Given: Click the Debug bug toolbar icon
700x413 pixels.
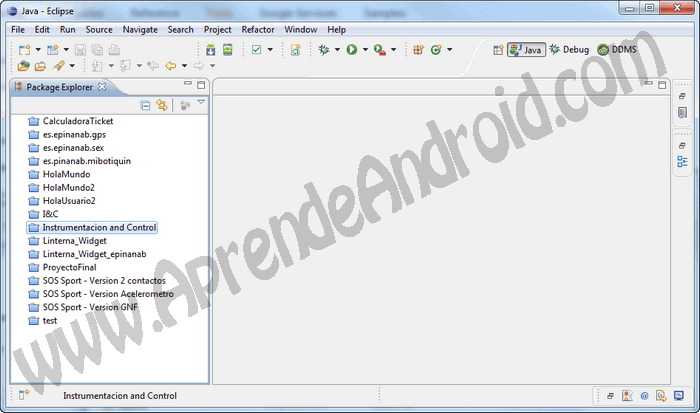Looking at the screenshot, I should (324, 50).
